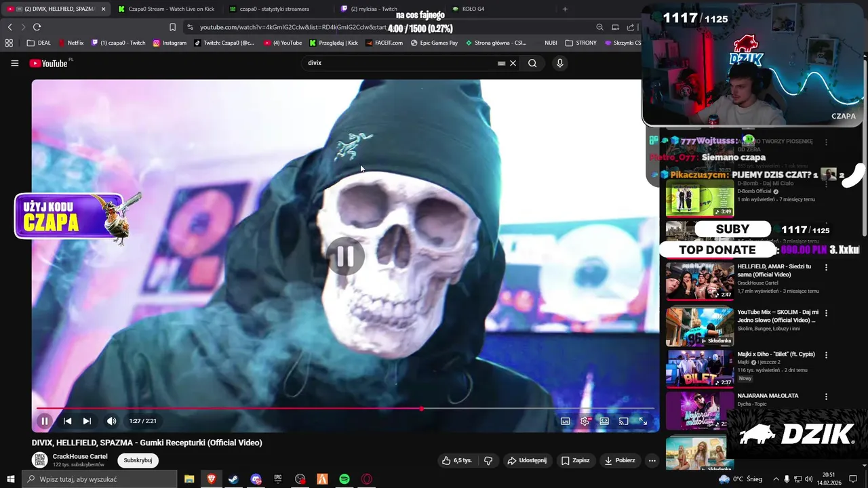
Task: Open the CrackHouse Cartel channel name link
Action: click(80, 456)
